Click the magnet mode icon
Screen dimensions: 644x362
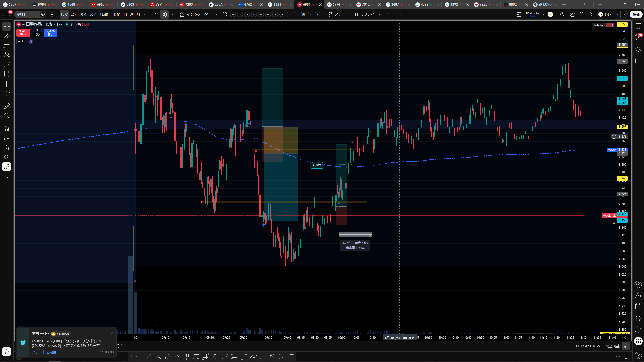click(7, 128)
